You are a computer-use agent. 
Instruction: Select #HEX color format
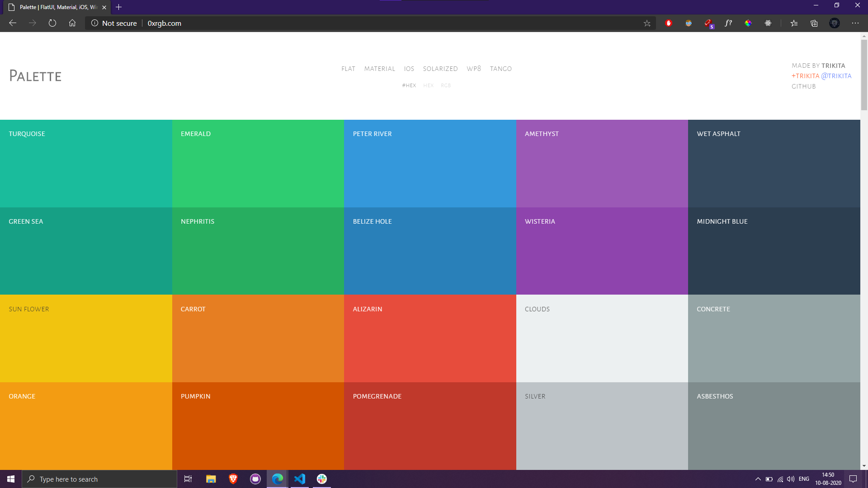click(409, 85)
